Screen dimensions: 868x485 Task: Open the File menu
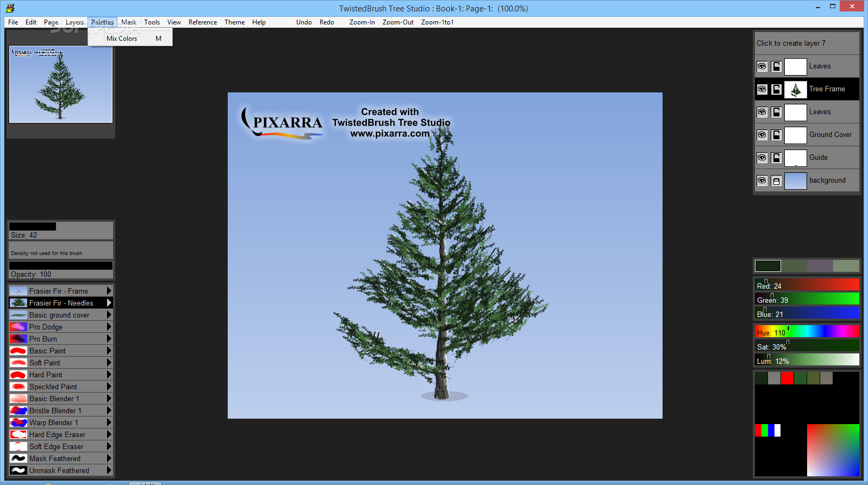tap(13, 22)
